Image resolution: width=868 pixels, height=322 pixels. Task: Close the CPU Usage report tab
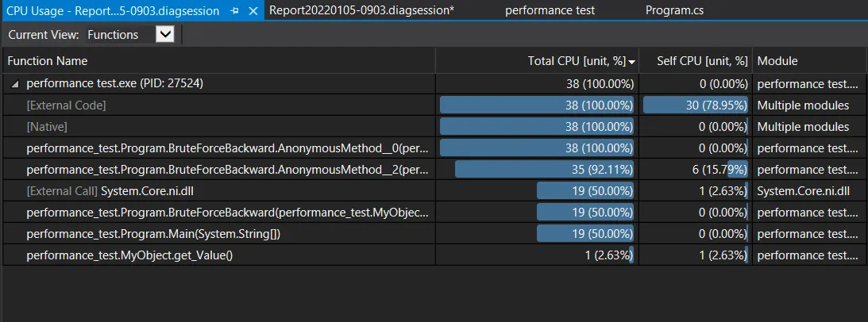click(x=253, y=11)
